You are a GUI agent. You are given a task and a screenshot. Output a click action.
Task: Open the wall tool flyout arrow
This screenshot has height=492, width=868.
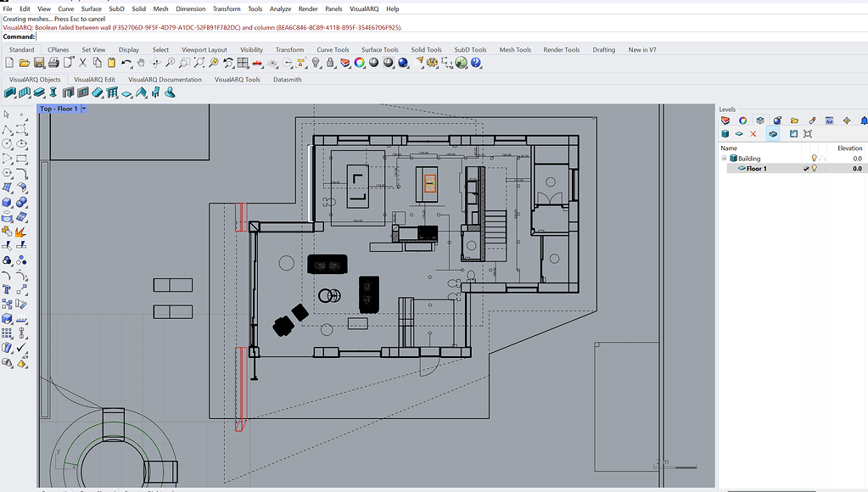pos(14,98)
